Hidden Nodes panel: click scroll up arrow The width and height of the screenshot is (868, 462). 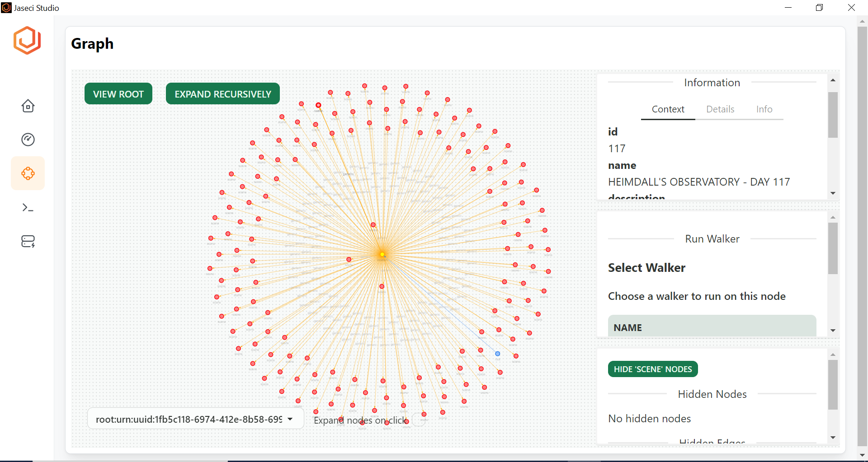pos(833,355)
